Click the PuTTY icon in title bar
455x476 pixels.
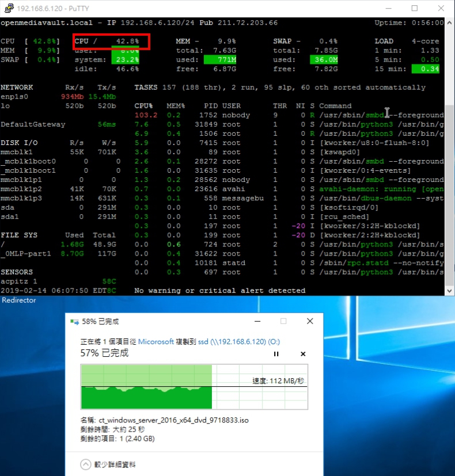pyautogui.click(x=8, y=9)
